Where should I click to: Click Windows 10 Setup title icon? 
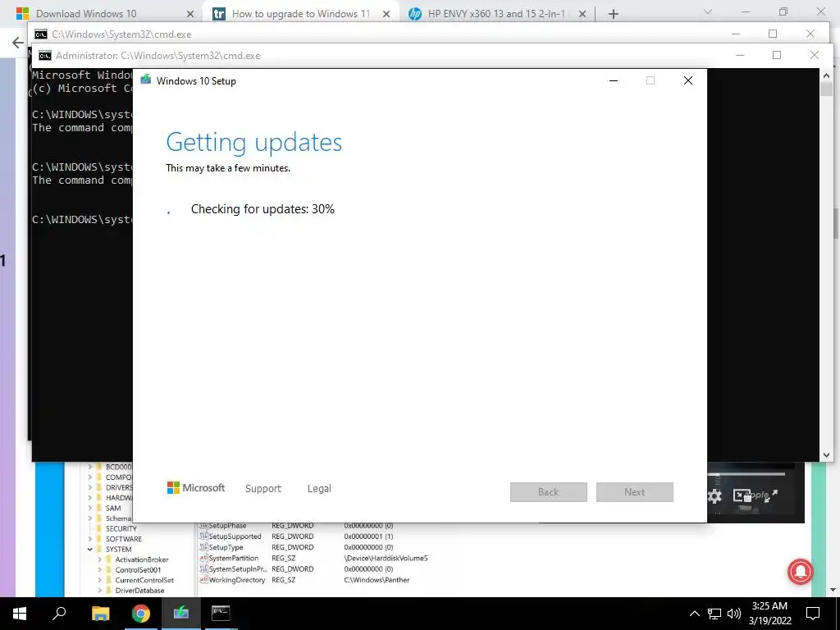pos(145,80)
